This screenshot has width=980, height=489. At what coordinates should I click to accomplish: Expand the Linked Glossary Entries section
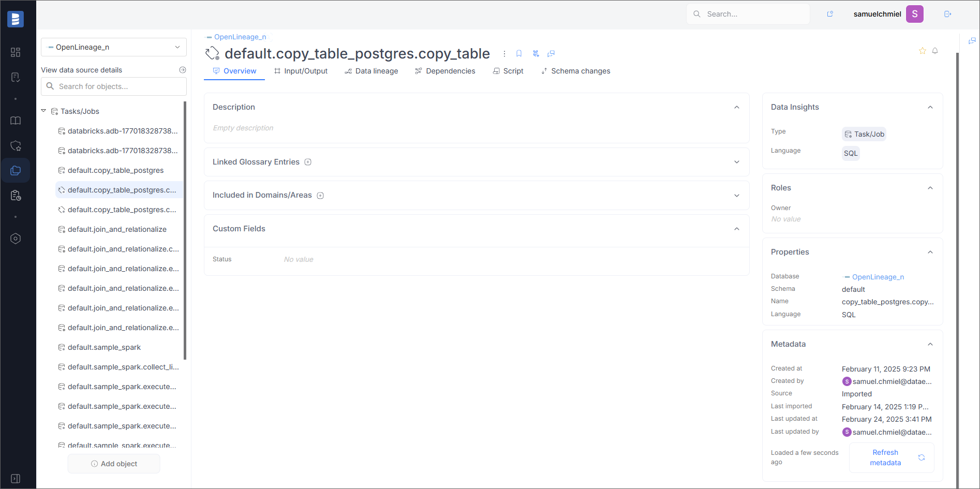point(737,162)
